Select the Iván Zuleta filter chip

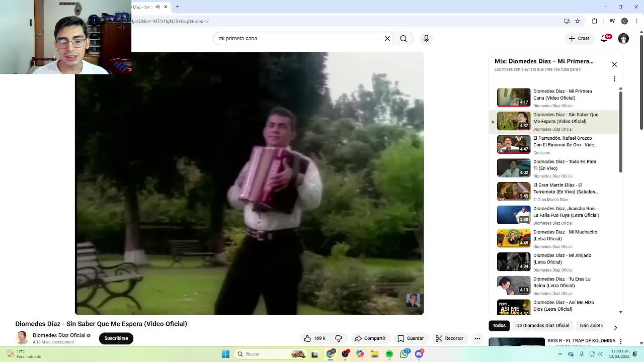click(x=591, y=325)
